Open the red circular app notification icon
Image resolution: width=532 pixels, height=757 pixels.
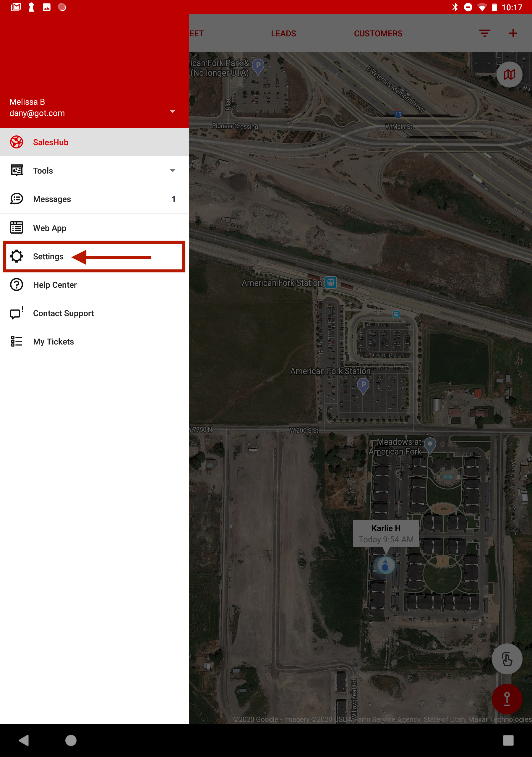pyautogui.click(x=62, y=7)
